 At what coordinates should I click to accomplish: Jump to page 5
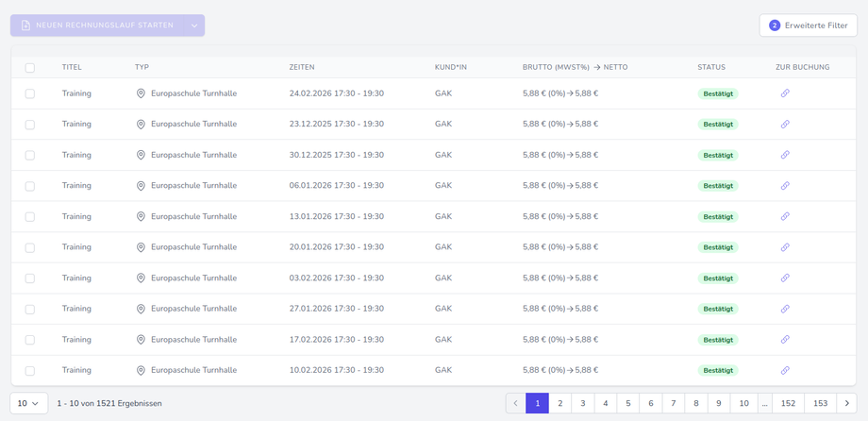(x=628, y=403)
